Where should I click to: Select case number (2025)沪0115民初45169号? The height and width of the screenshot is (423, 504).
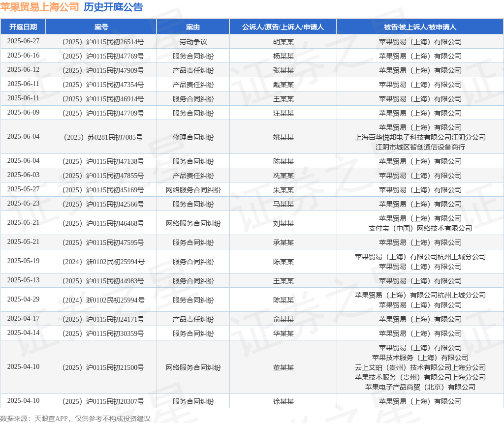103,190
